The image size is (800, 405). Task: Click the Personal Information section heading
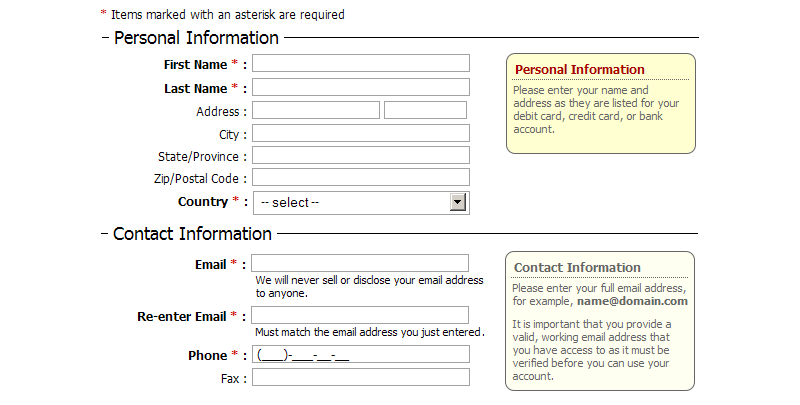tap(196, 38)
